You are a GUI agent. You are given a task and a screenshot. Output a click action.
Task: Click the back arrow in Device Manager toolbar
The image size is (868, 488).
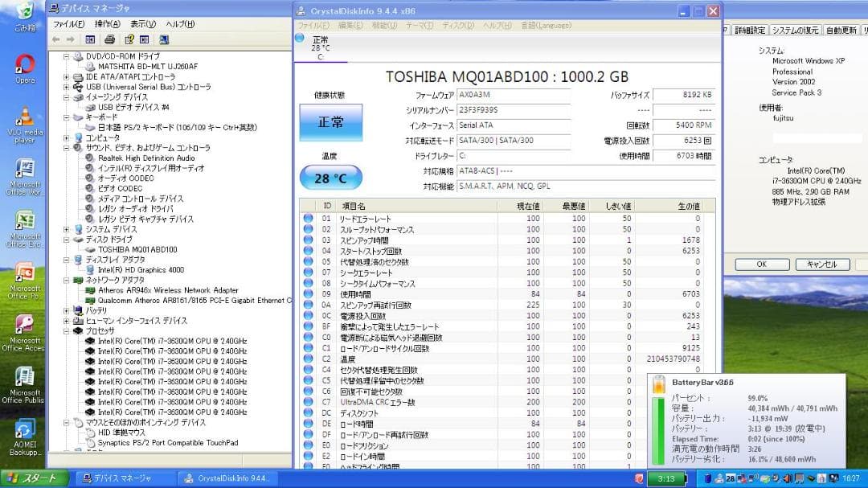[56, 39]
